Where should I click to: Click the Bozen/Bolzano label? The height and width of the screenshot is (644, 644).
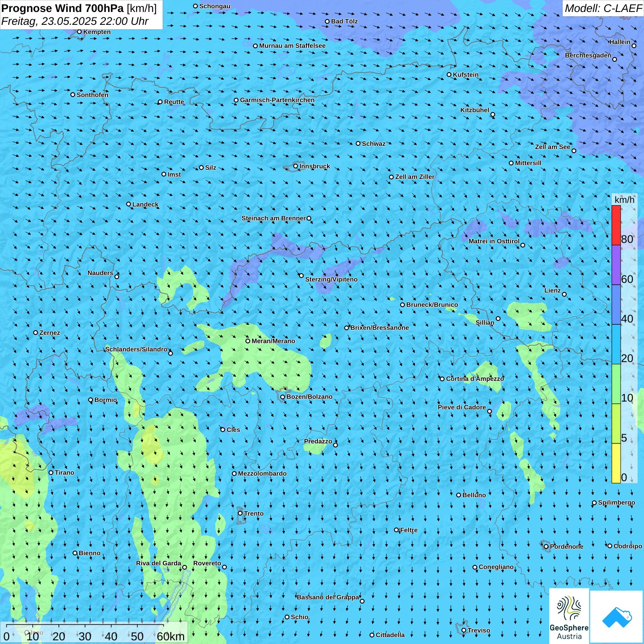coord(309,397)
